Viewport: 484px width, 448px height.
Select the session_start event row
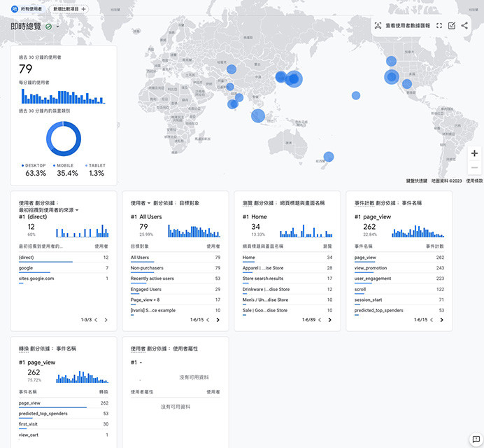(x=399, y=300)
